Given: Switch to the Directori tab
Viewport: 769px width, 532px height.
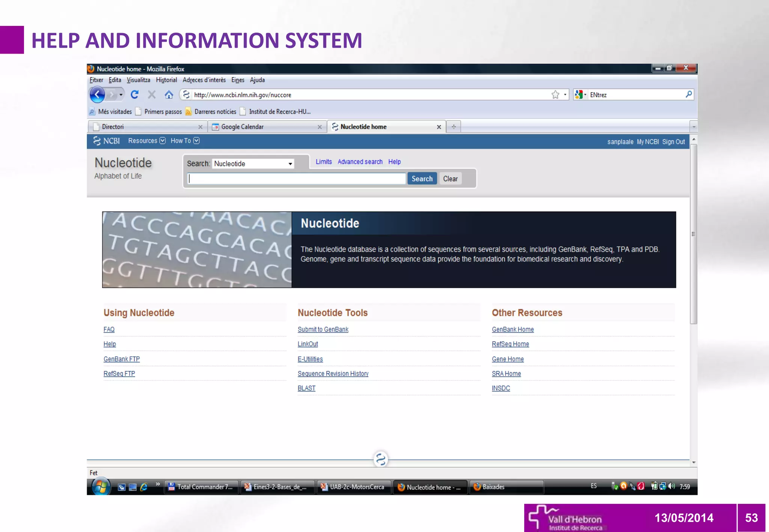Looking at the screenshot, I should click(x=148, y=127).
